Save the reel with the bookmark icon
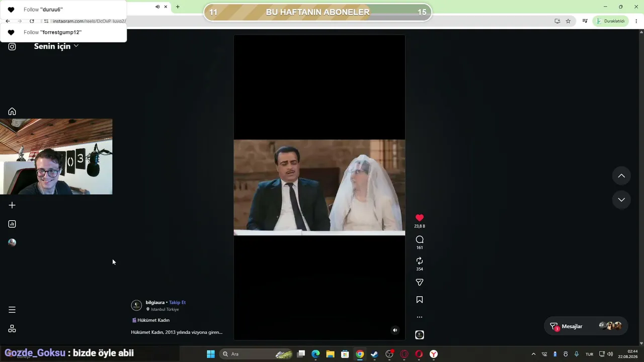The image size is (644, 362). point(420,300)
